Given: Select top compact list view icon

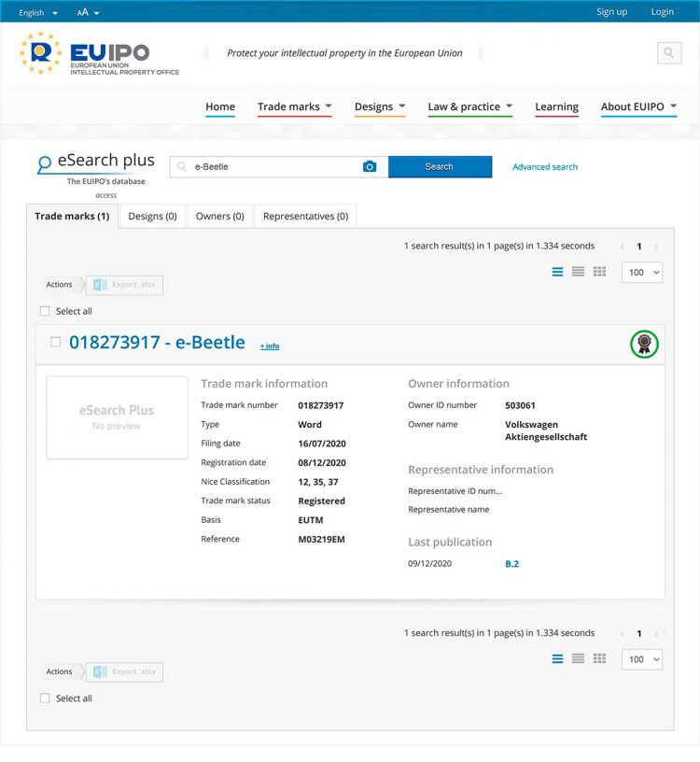Looking at the screenshot, I should coord(578,272).
